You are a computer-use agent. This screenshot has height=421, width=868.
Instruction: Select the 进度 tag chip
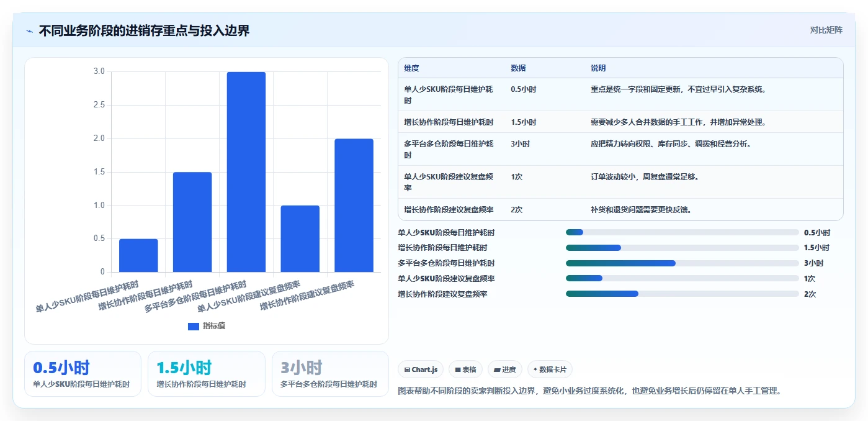point(505,369)
